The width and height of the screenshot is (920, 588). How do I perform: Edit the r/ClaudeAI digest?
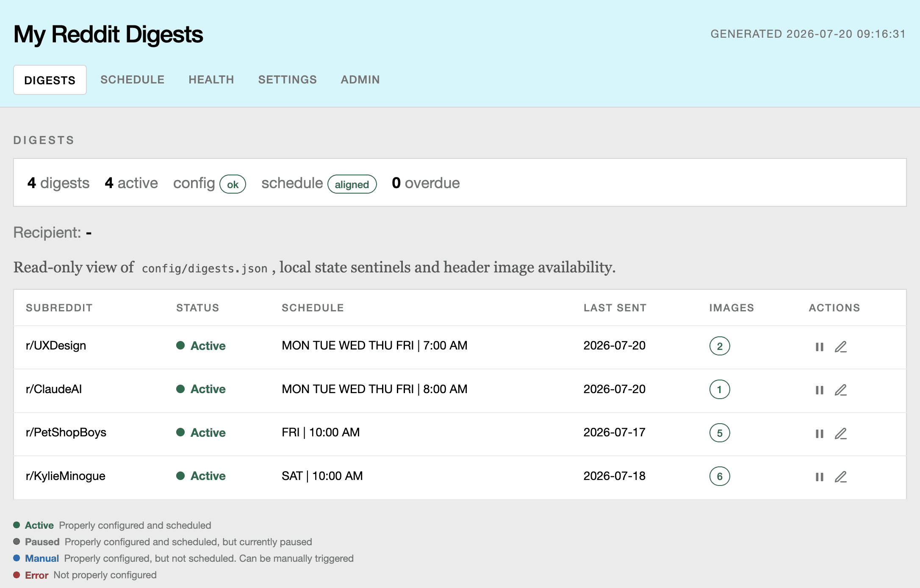point(841,390)
